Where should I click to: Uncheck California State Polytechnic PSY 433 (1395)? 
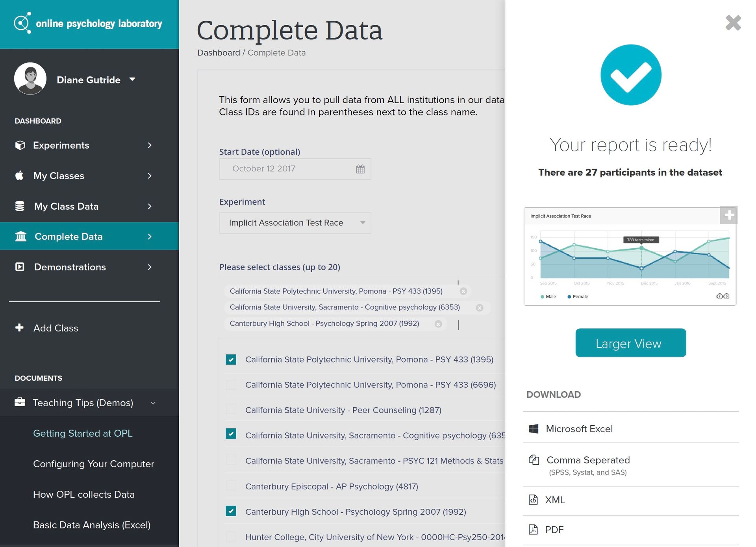[x=231, y=359]
